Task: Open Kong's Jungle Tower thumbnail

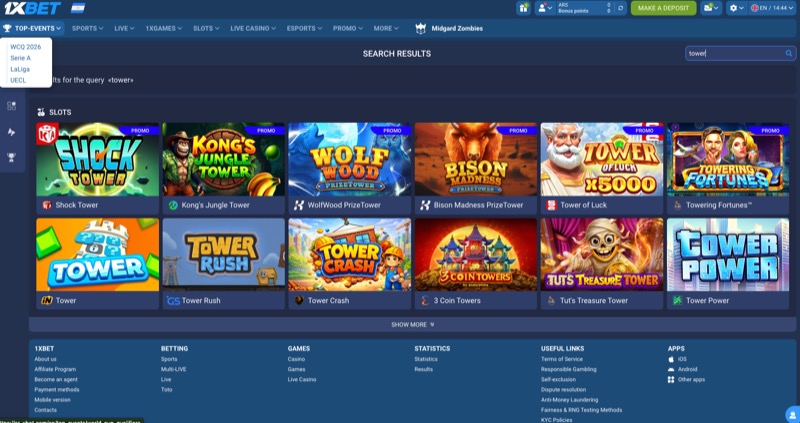Action: [x=223, y=159]
